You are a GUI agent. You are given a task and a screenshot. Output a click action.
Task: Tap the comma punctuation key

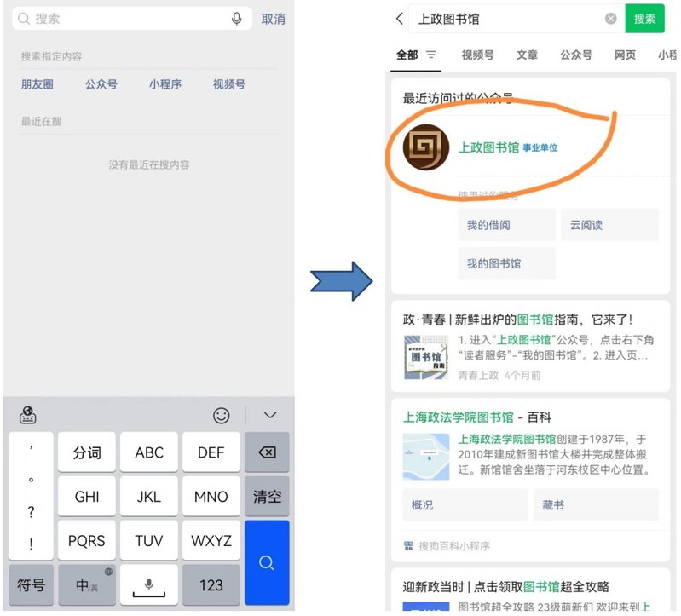pos(31,447)
